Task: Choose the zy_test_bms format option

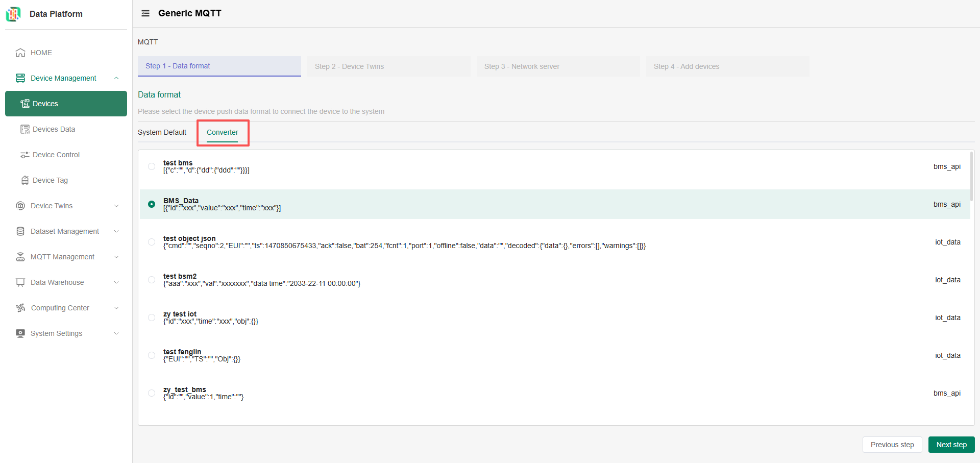Action: pyautogui.click(x=151, y=393)
